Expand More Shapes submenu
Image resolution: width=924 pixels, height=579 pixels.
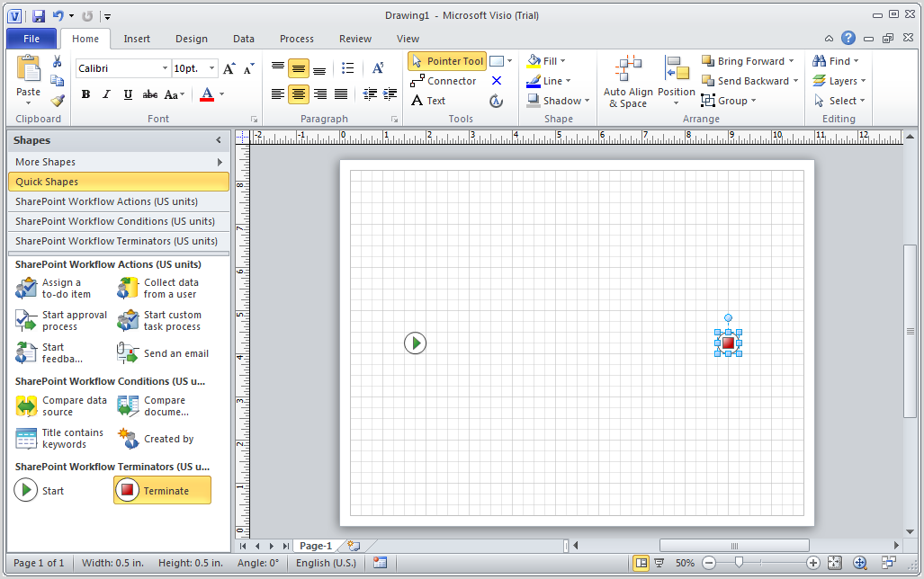point(220,162)
